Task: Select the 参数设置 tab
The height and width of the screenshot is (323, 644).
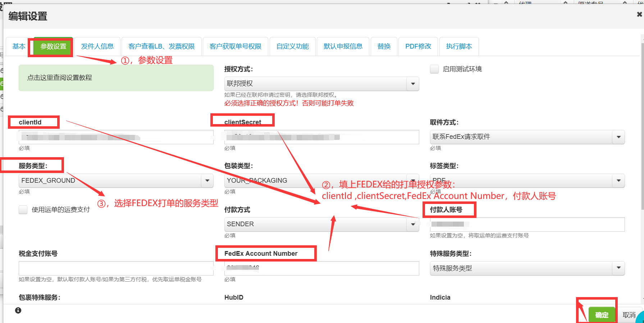Action: click(54, 46)
